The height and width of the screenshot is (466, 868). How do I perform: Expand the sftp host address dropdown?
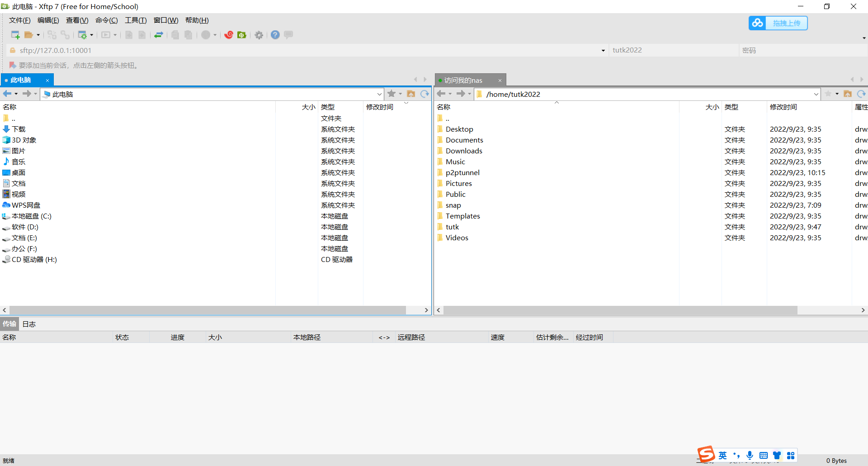pos(603,50)
